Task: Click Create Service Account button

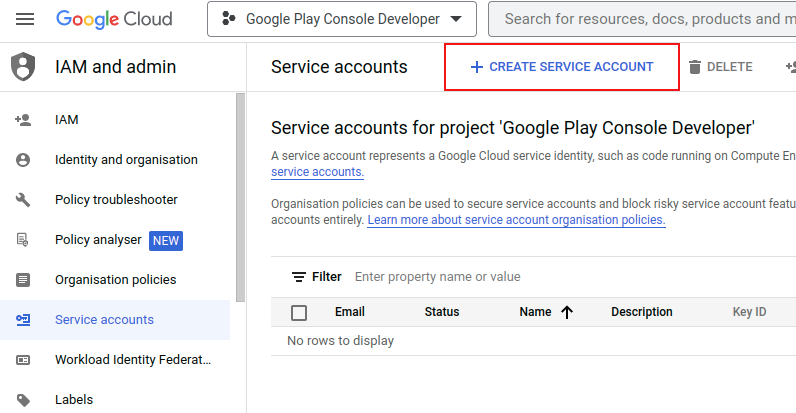Action: pos(562,67)
